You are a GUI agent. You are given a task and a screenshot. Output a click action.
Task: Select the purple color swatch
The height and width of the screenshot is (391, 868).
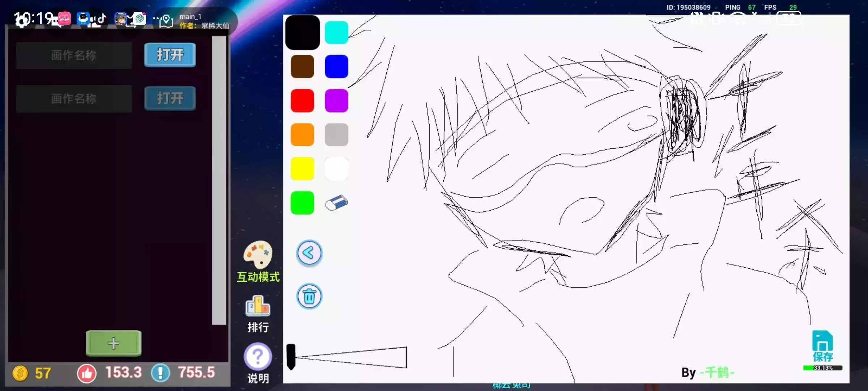(336, 101)
